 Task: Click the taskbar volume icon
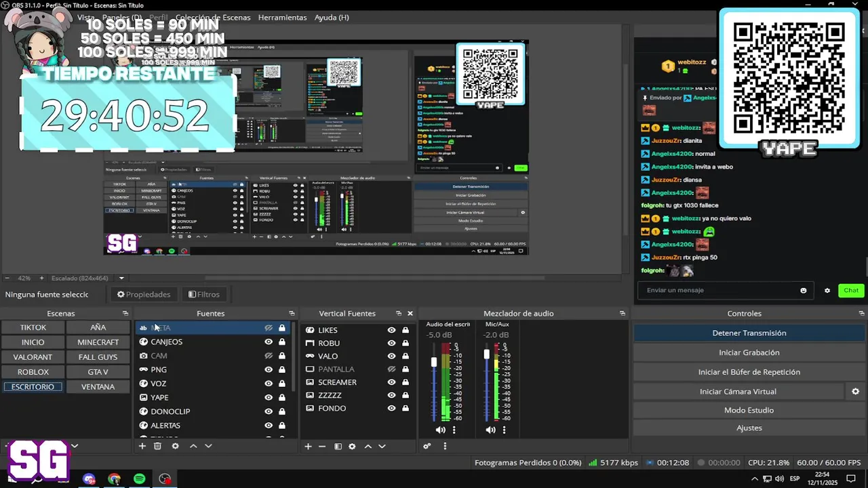pos(781,479)
